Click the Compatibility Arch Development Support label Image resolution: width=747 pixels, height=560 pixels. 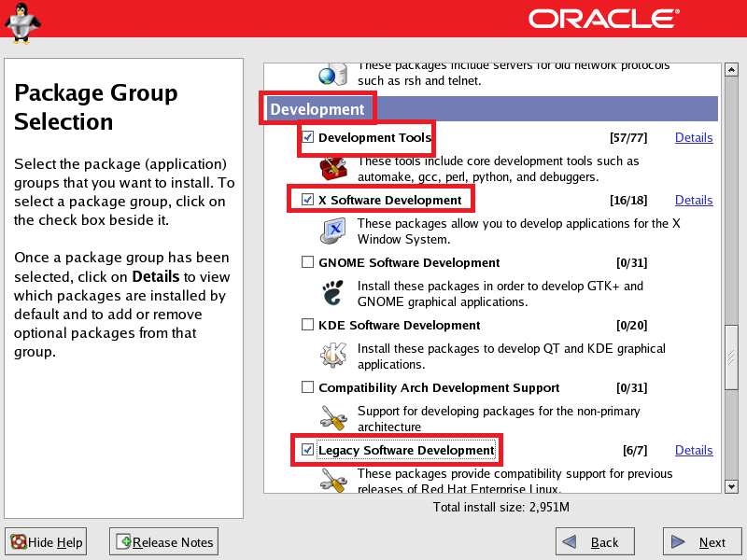(439, 387)
